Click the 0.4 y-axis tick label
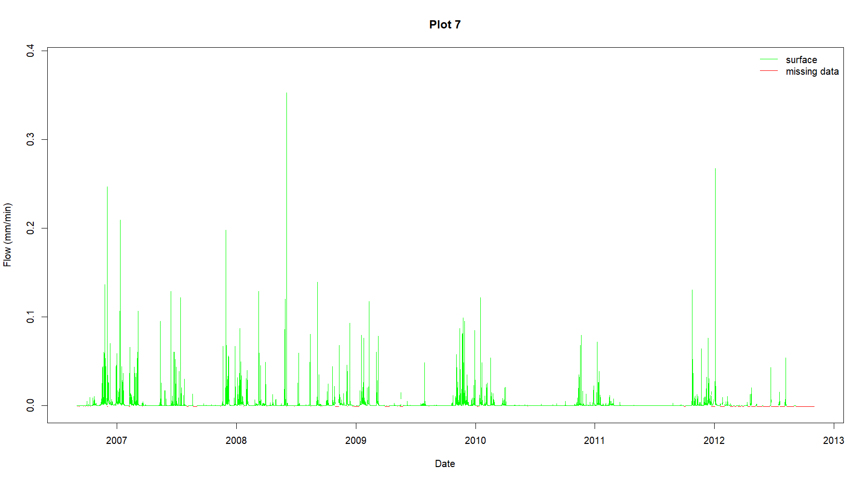 click(31, 51)
